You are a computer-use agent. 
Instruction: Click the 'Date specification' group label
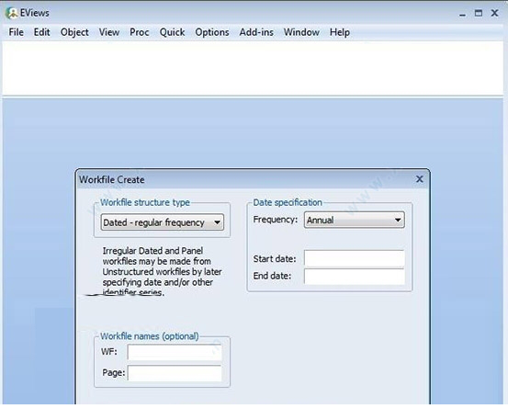pyautogui.click(x=288, y=202)
